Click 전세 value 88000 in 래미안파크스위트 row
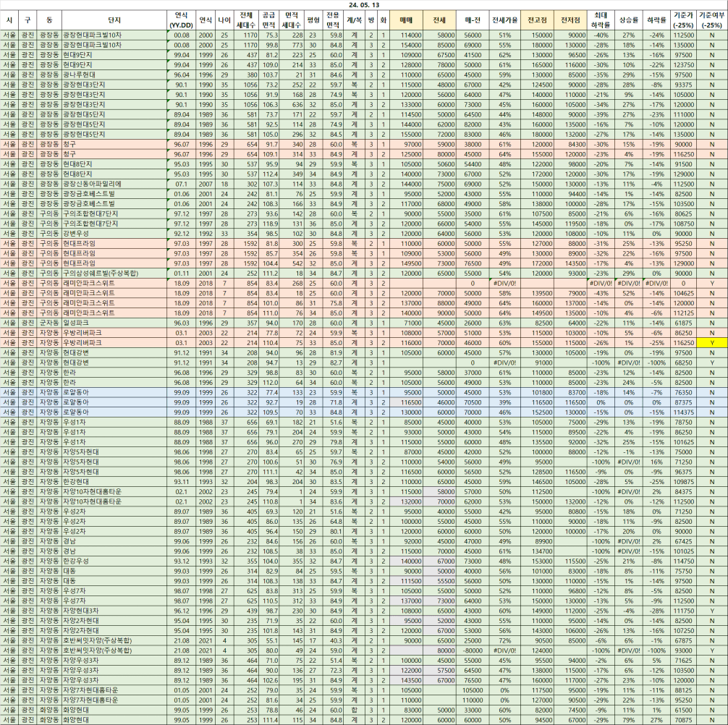This screenshot has height=725, width=728. point(439,302)
